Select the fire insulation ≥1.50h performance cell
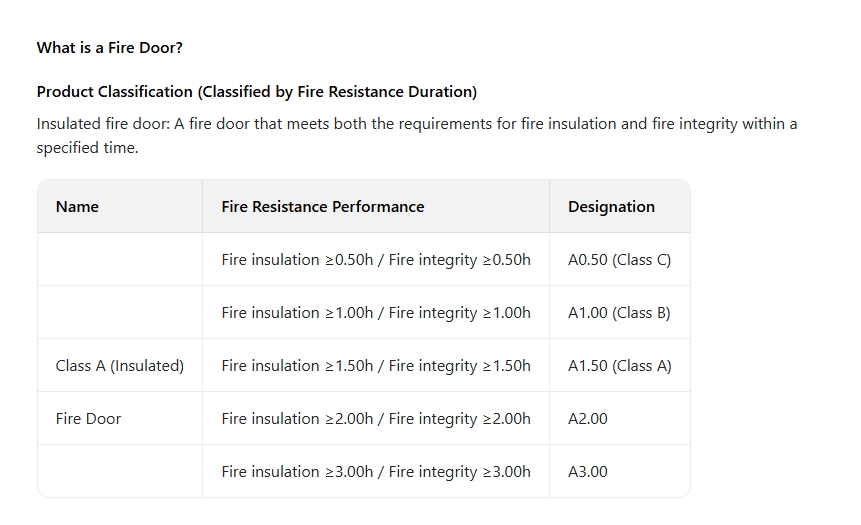The image size is (861, 525). (x=376, y=365)
